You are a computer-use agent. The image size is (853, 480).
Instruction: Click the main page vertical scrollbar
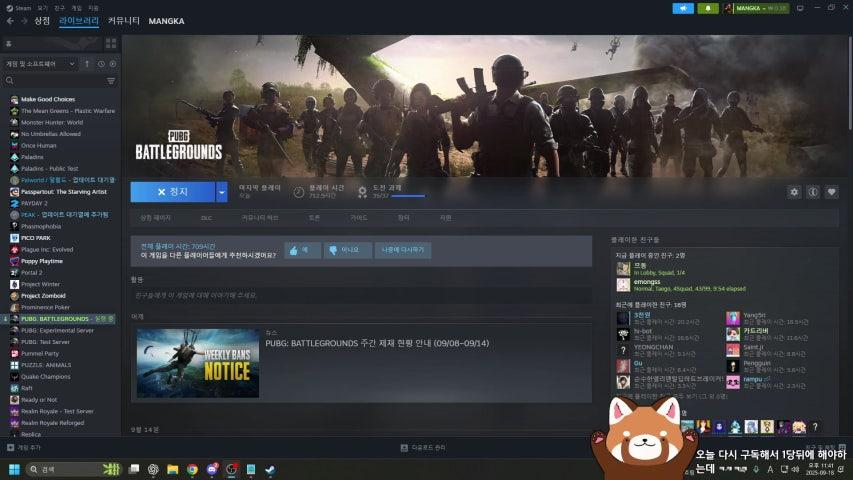[850, 82]
